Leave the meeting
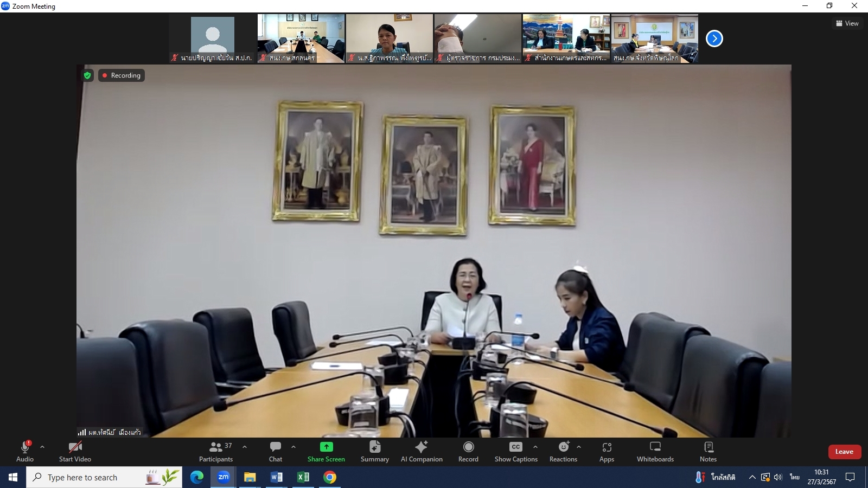Screen dimensions: 868x488 point(844,452)
